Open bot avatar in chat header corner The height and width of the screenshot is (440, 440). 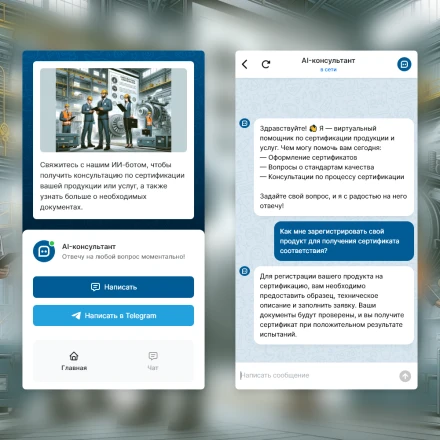coord(404,64)
